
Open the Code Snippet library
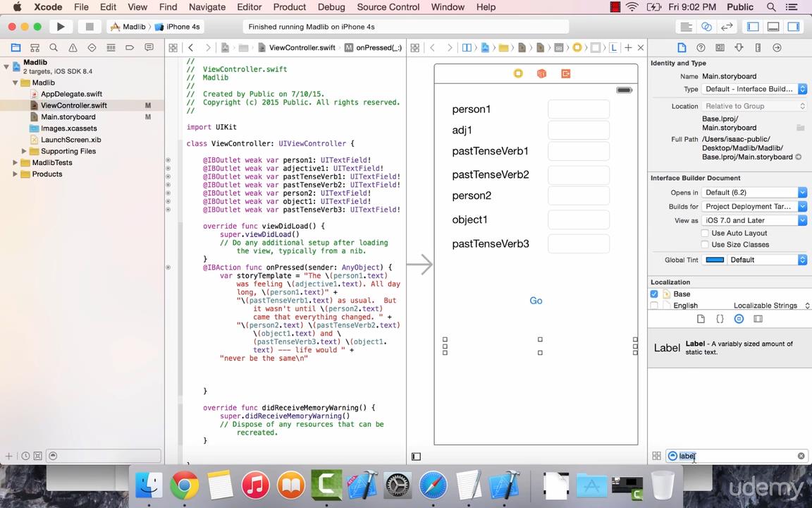pyautogui.click(x=719, y=318)
